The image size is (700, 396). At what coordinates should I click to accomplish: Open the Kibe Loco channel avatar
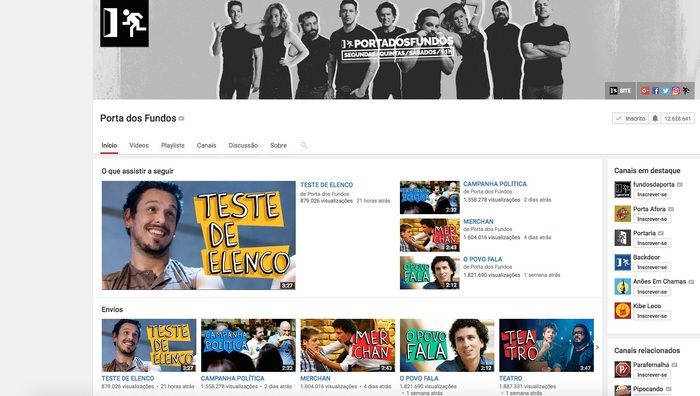622,310
